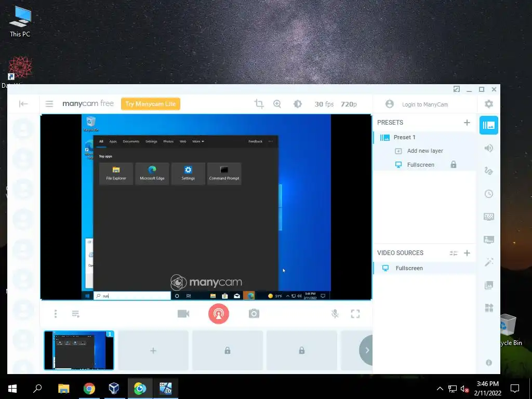This screenshot has height=399, width=532.
Task: Add a new video source
Action: click(x=467, y=253)
